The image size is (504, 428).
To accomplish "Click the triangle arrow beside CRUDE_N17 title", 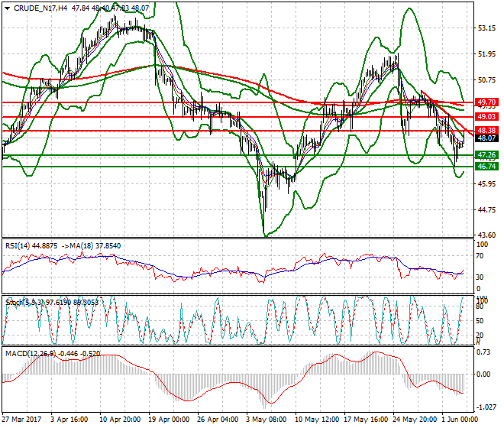I will 7,8.
